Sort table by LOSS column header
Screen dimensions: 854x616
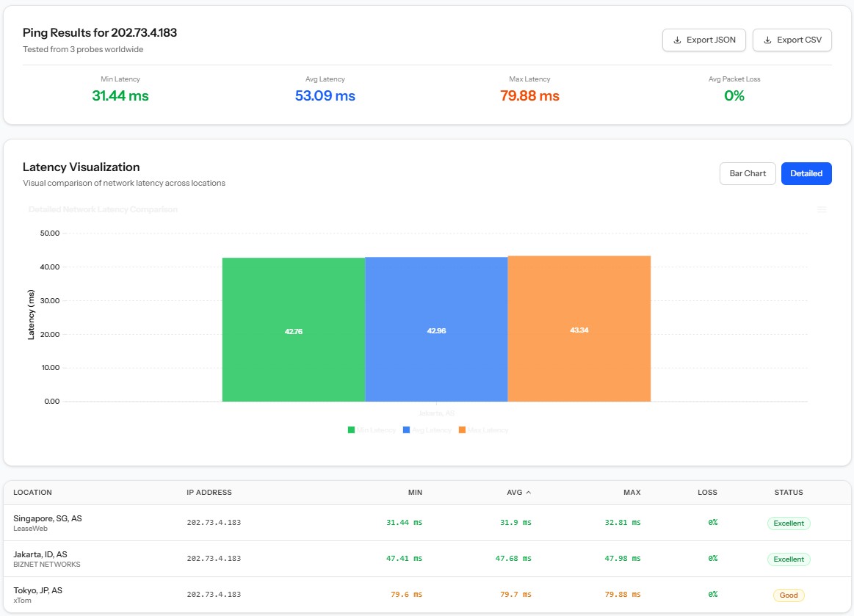point(707,493)
